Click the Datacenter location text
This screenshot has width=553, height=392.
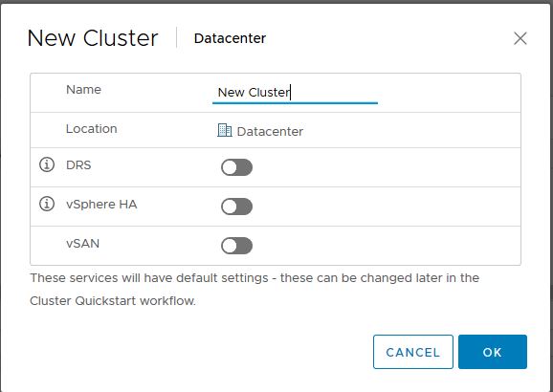point(270,132)
